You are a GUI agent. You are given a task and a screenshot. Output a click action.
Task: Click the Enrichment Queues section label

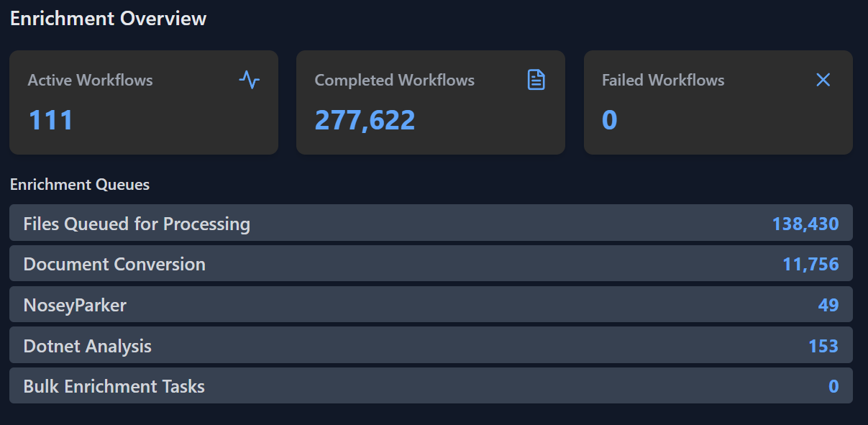(x=79, y=185)
